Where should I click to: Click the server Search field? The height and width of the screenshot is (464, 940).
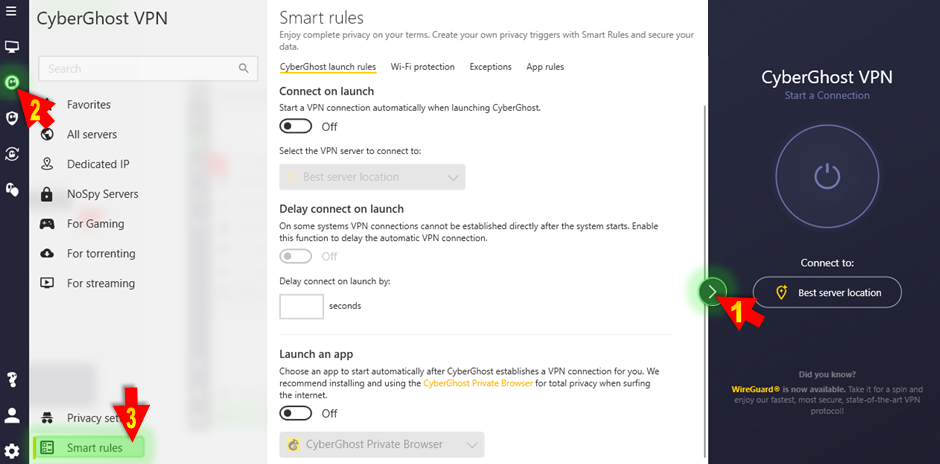click(x=148, y=68)
